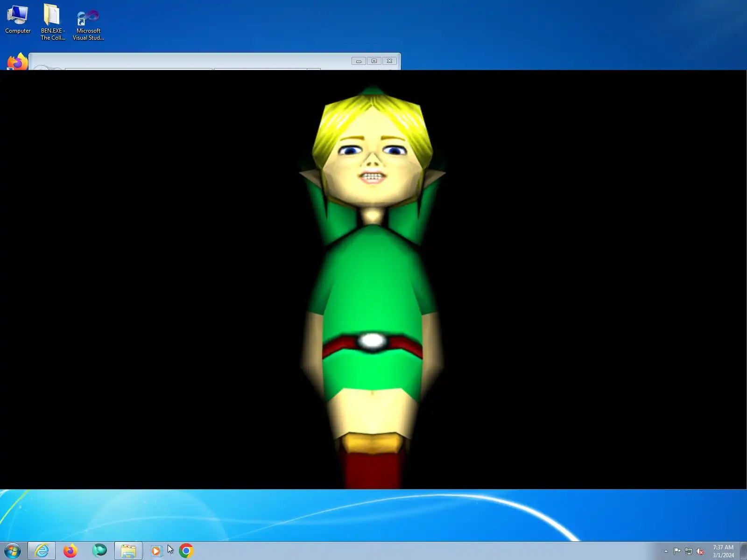Click the Show desktop button
The image size is (747, 560).
point(743,551)
